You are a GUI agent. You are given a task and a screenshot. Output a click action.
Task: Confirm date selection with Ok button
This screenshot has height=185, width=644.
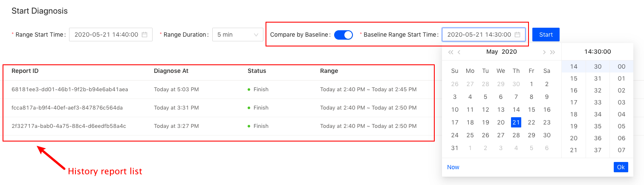621,167
